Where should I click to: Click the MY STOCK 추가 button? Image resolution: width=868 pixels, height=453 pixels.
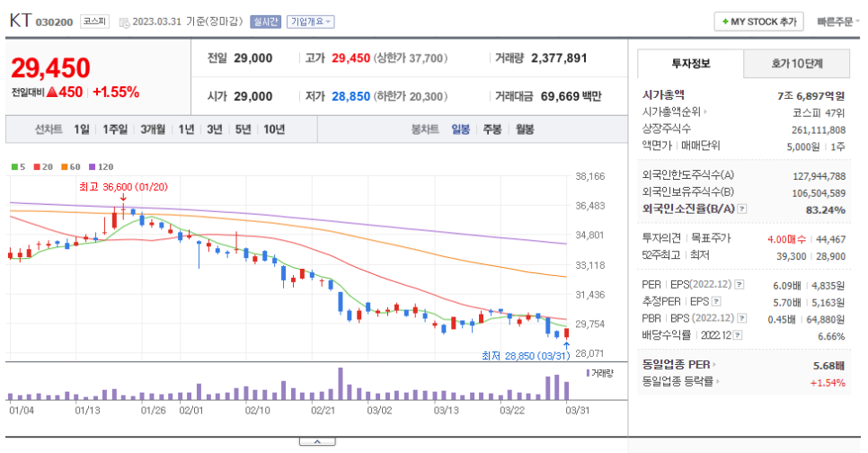tap(759, 22)
